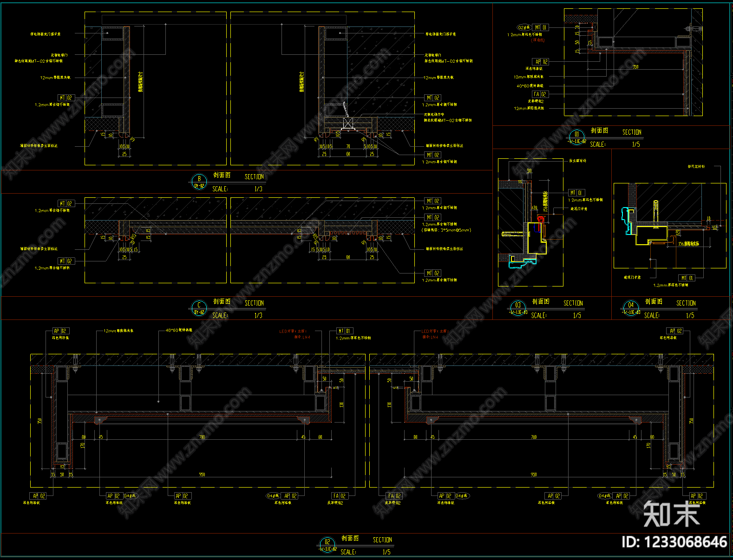Click the SECTION title of section 03

(573, 303)
